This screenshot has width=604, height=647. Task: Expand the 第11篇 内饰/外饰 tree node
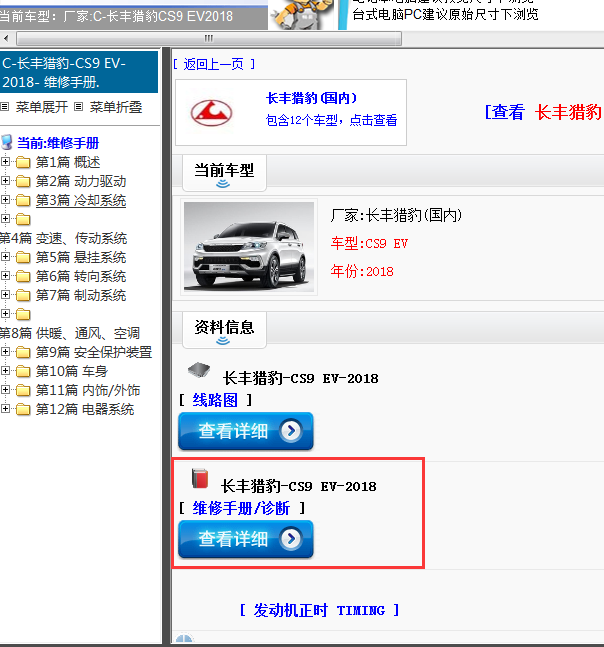coord(5,390)
